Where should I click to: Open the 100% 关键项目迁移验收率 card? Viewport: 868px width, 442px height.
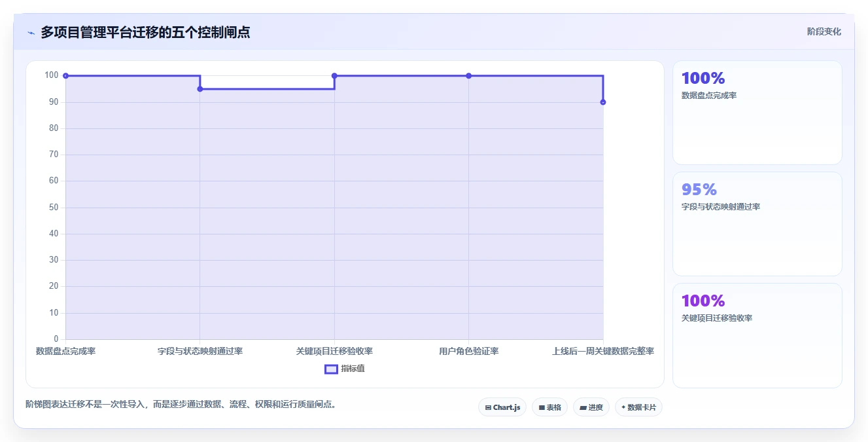(x=757, y=335)
